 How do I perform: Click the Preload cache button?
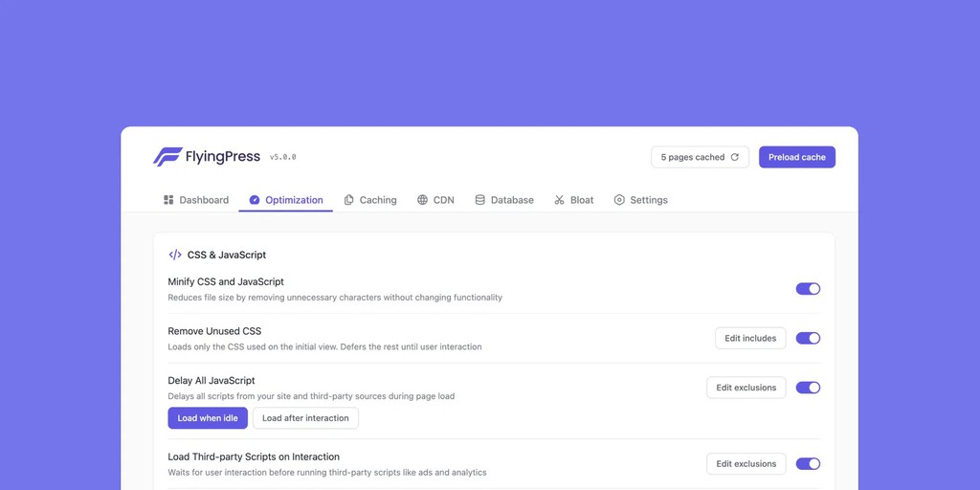797,158
